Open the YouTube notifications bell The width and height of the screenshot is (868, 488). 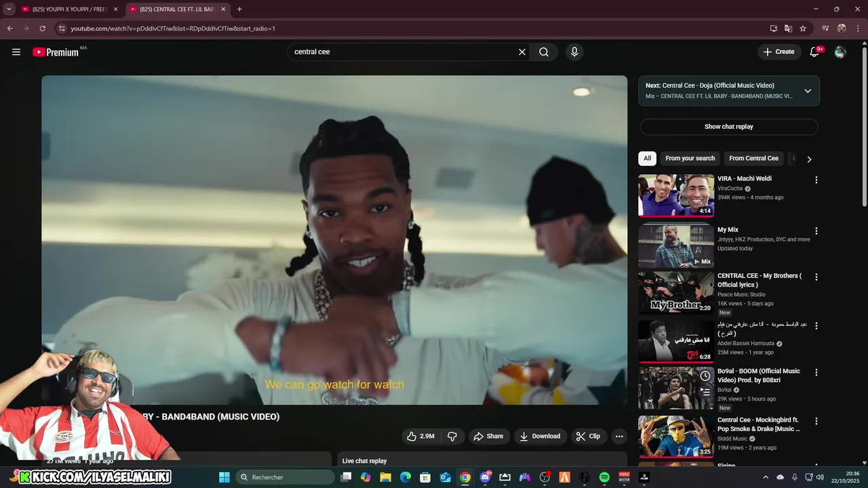coord(815,52)
